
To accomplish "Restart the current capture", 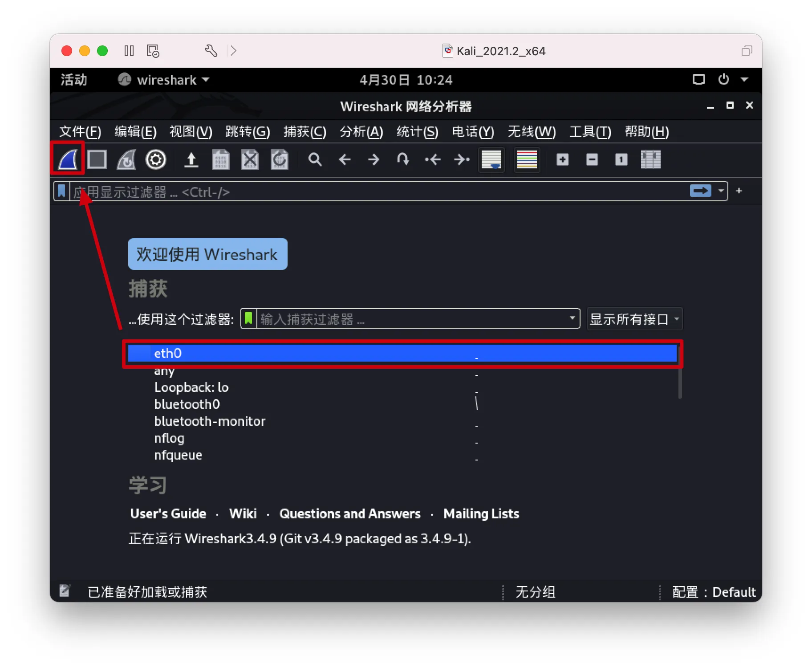I will (126, 159).
